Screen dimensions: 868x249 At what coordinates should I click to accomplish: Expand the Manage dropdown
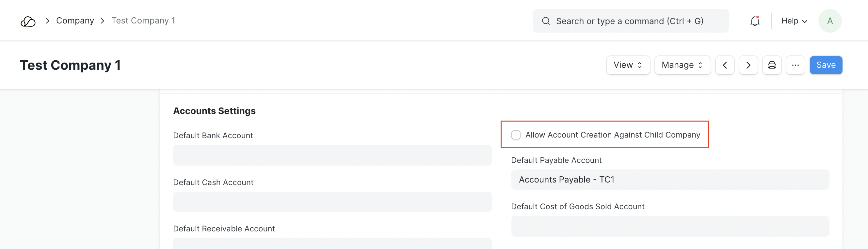(682, 65)
